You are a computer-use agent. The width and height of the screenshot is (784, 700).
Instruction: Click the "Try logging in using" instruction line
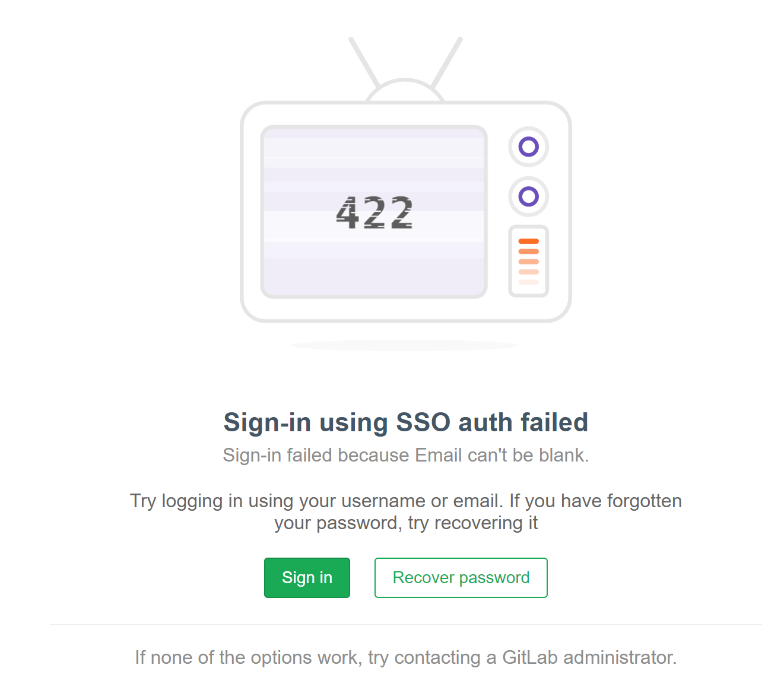[x=405, y=501]
